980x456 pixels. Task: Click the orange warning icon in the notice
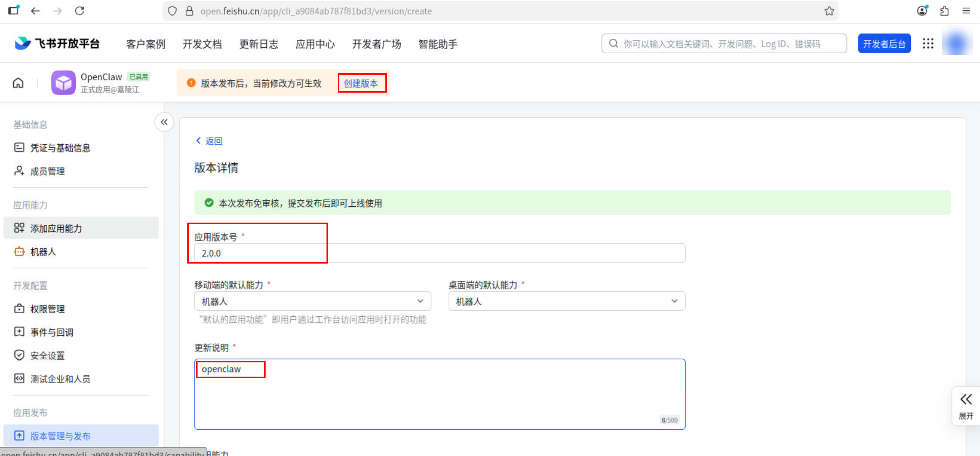[191, 83]
